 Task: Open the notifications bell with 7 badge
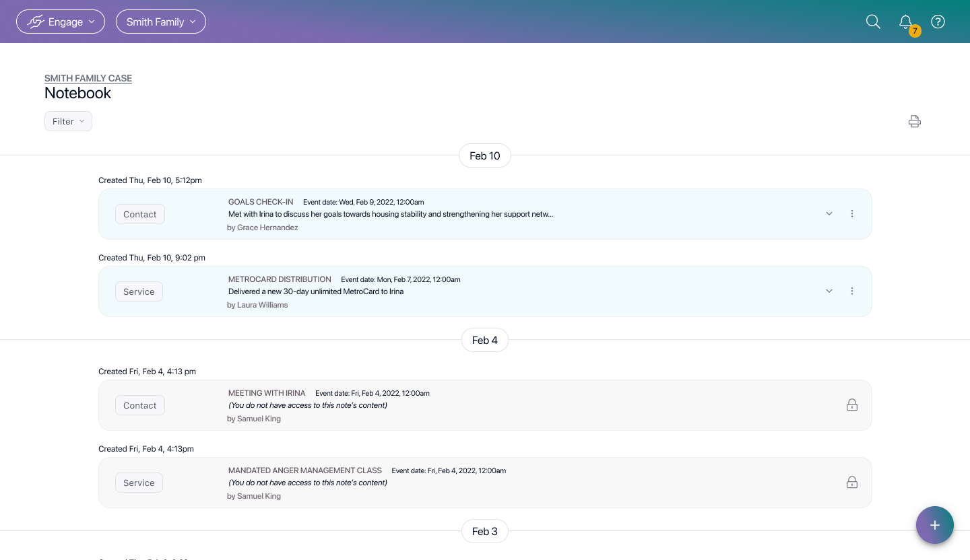[906, 22]
